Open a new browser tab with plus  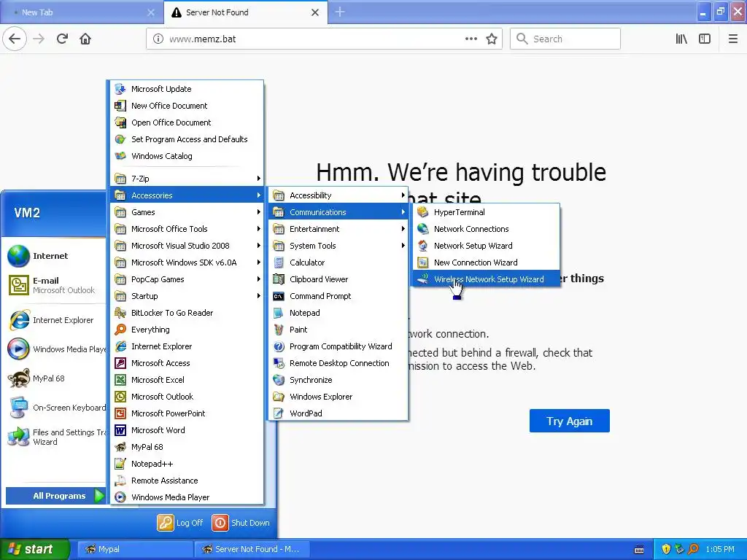click(x=340, y=12)
